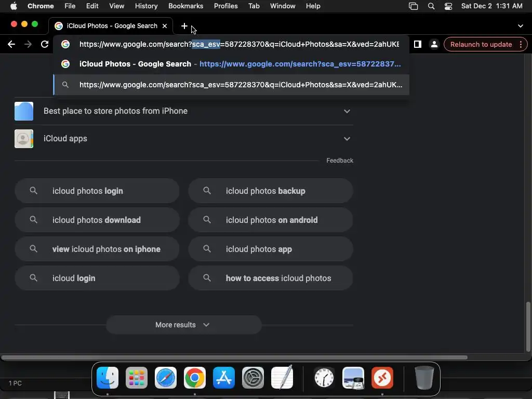Search icloud photos backup

point(271,191)
